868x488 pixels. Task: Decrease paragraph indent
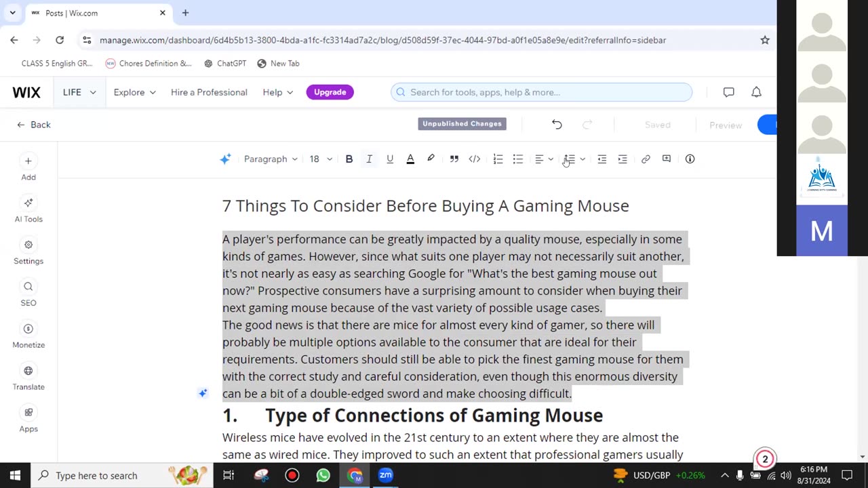[x=601, y=159]
